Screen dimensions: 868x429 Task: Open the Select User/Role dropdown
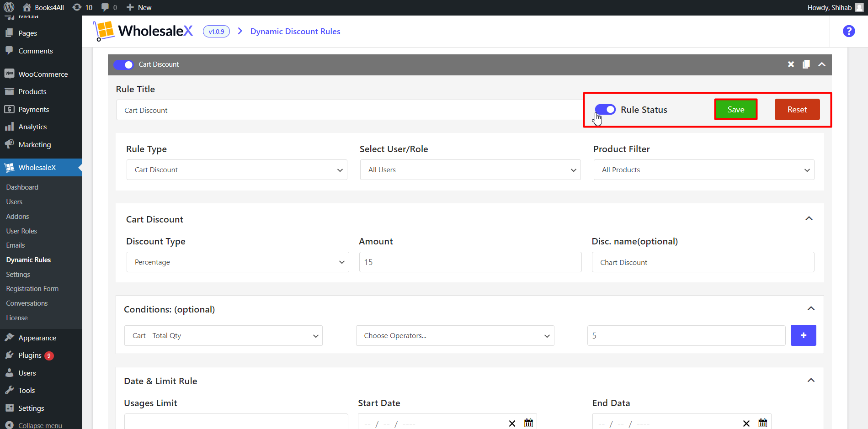tap(470, 170)
